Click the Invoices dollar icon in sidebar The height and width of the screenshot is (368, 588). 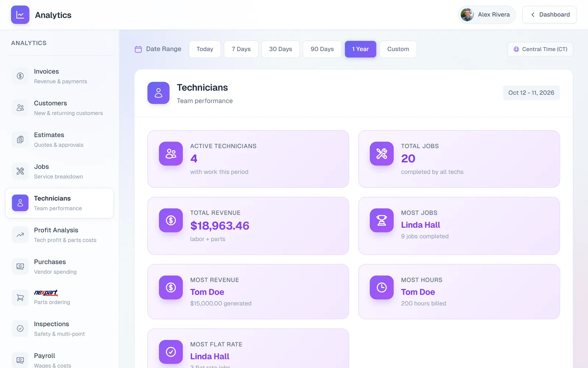tap(20, 76)
